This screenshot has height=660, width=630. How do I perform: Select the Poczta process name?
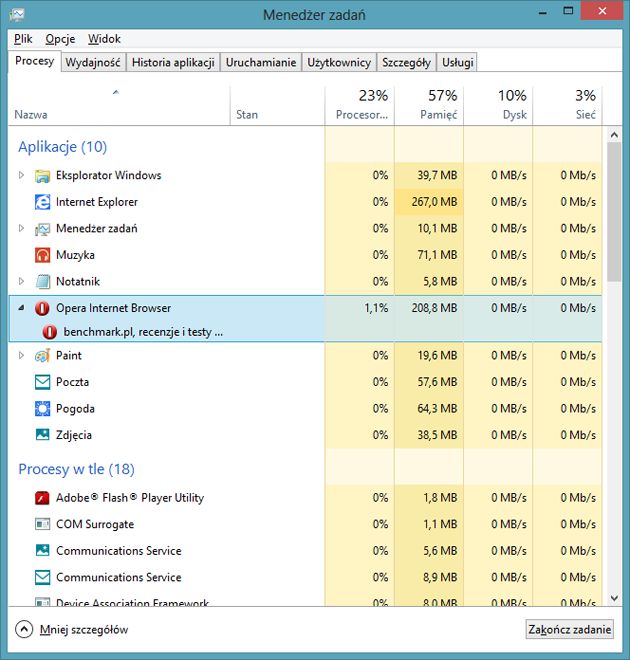click(72, 382)
